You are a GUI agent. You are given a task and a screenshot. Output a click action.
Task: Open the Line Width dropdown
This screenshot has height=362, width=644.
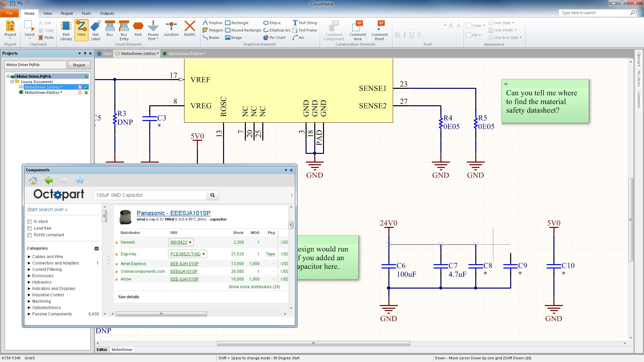coord(502,30)
